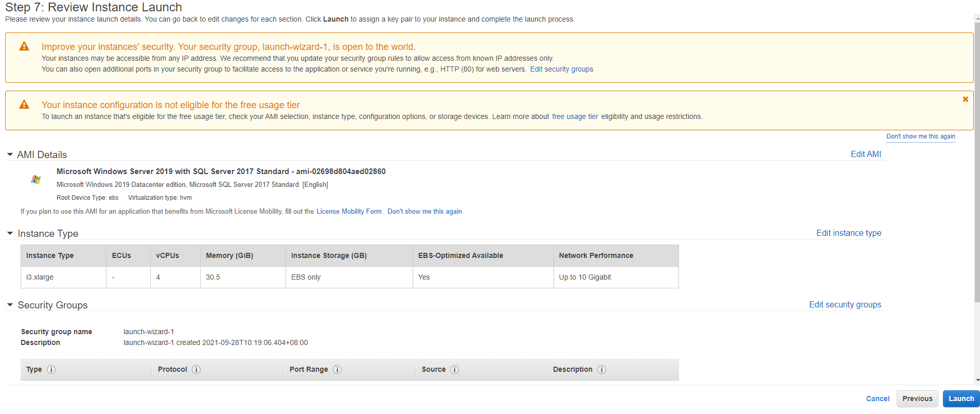Click Edit instance type link
Image resolution: width=980 pixels, height=414 pixels.
point(848,233)
